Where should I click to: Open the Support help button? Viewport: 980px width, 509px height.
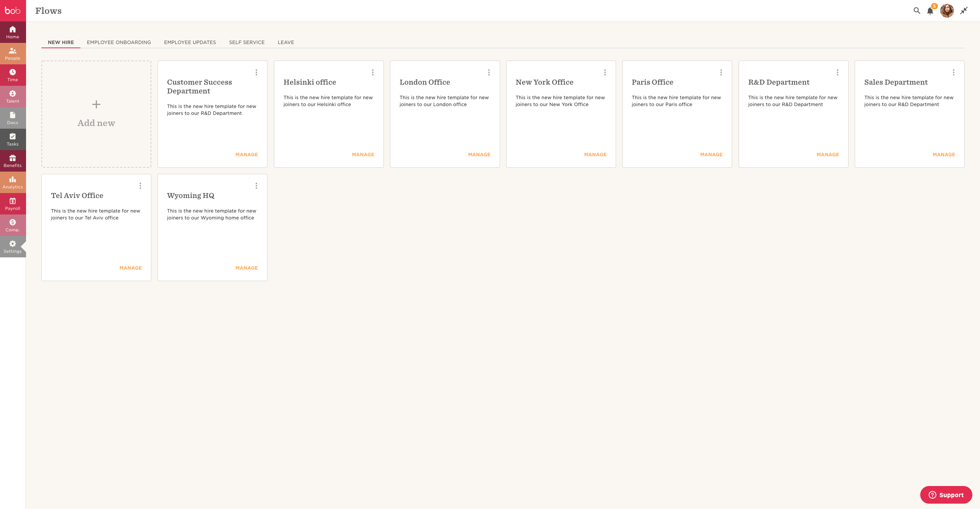coord(946,495)
